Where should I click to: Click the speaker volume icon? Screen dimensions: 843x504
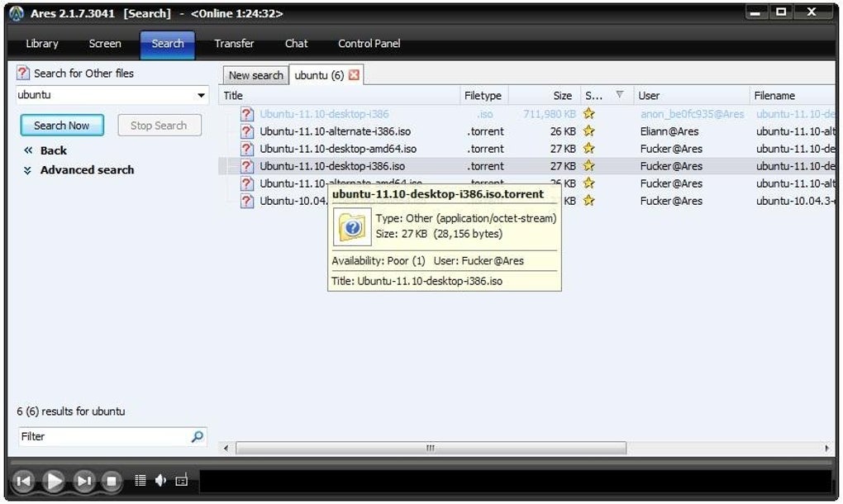point(161,480)
